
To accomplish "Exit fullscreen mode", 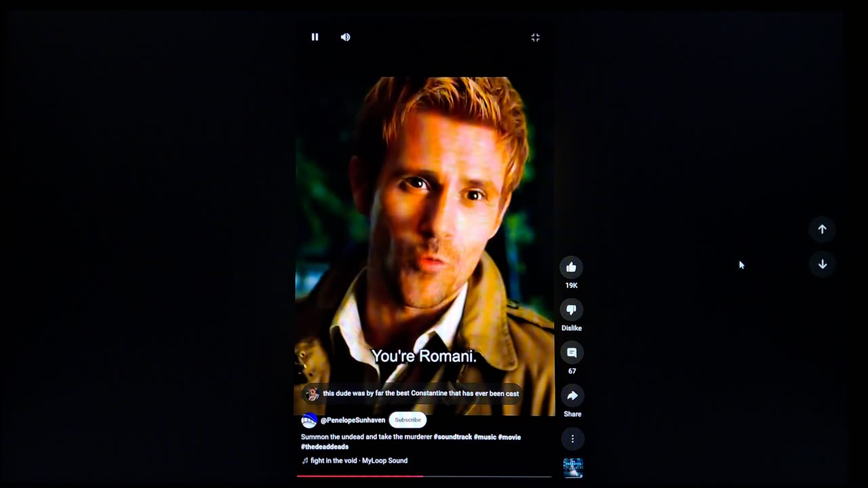I will (x=535, y=38).
